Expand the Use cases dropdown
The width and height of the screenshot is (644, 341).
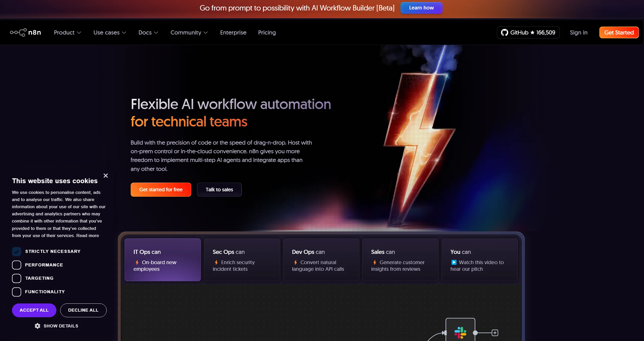110,32
